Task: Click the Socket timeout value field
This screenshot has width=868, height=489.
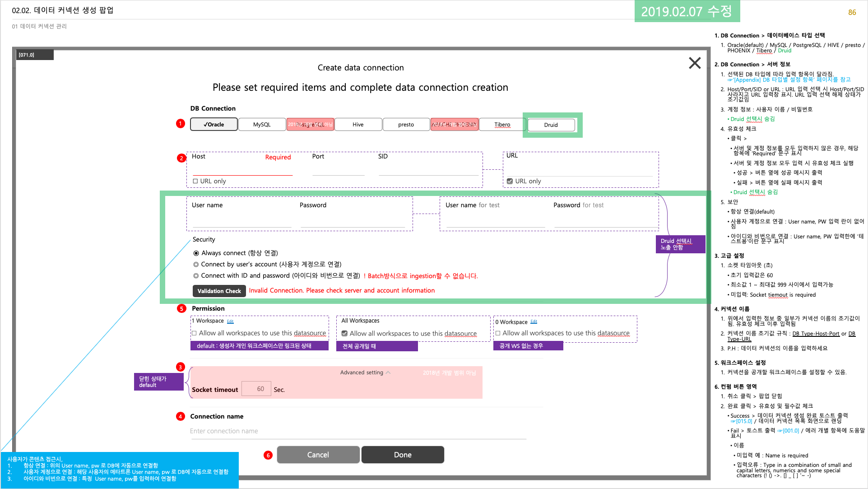Action: [x=256, y=389]
